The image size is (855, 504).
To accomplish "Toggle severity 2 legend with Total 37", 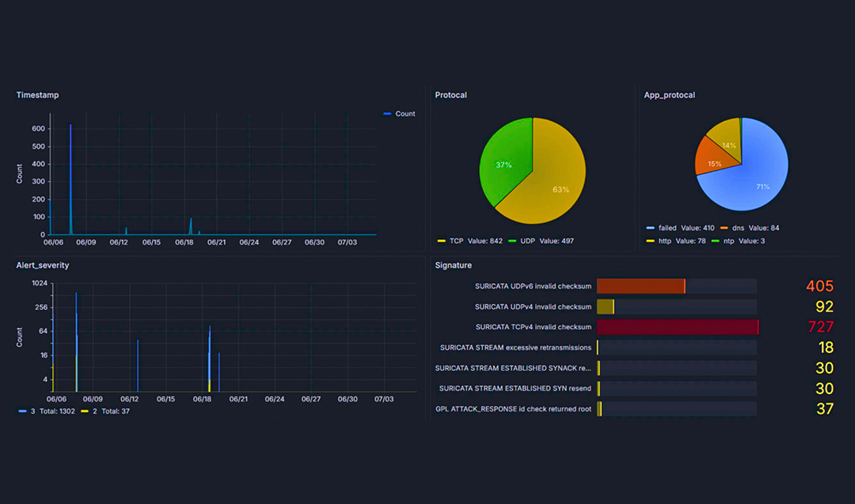I will click(105, 411).
